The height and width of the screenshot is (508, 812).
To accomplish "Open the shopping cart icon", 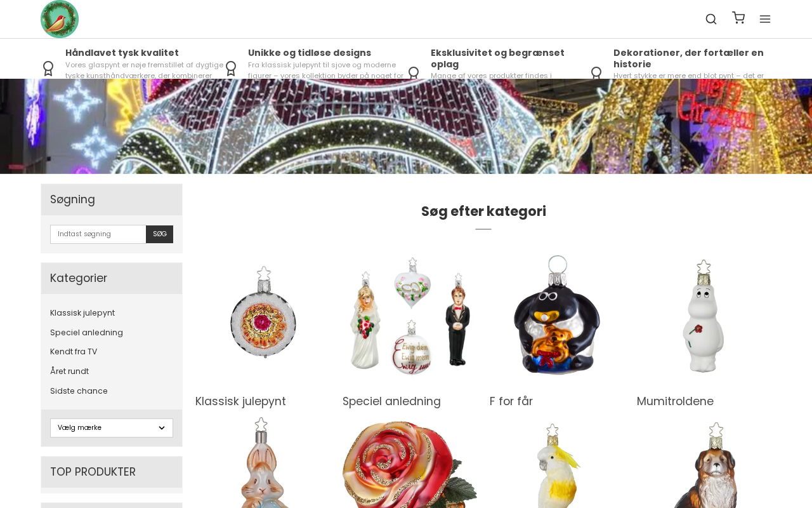I will tap(738, 18).
